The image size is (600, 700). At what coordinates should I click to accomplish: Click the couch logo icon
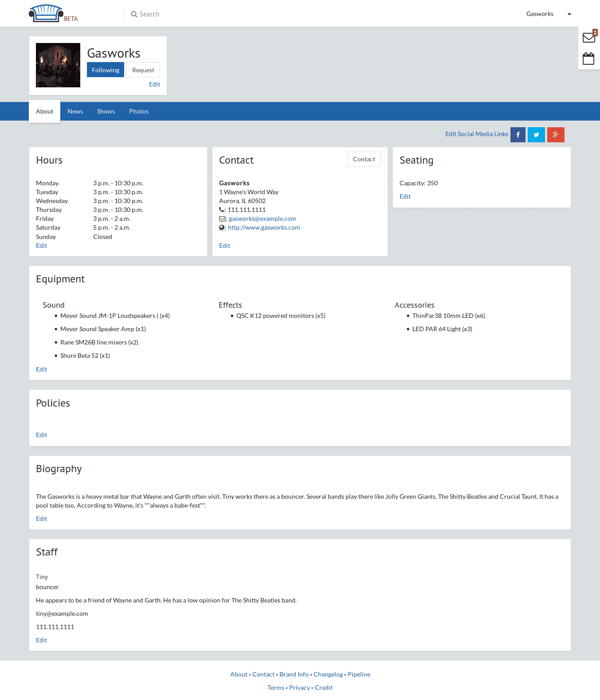46,13
